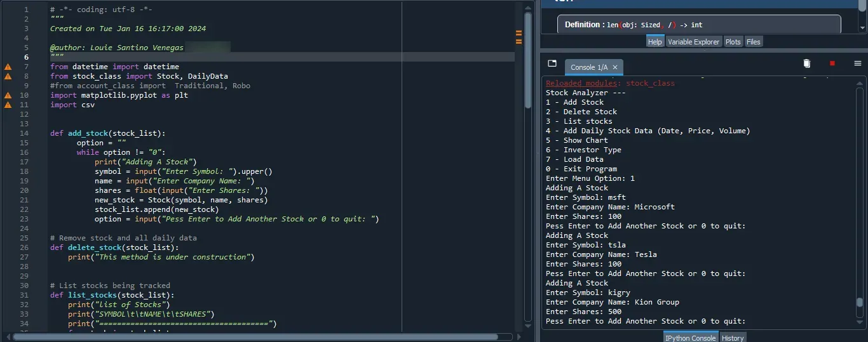Click '1 - Add Stock' in console output

(574, 102)
